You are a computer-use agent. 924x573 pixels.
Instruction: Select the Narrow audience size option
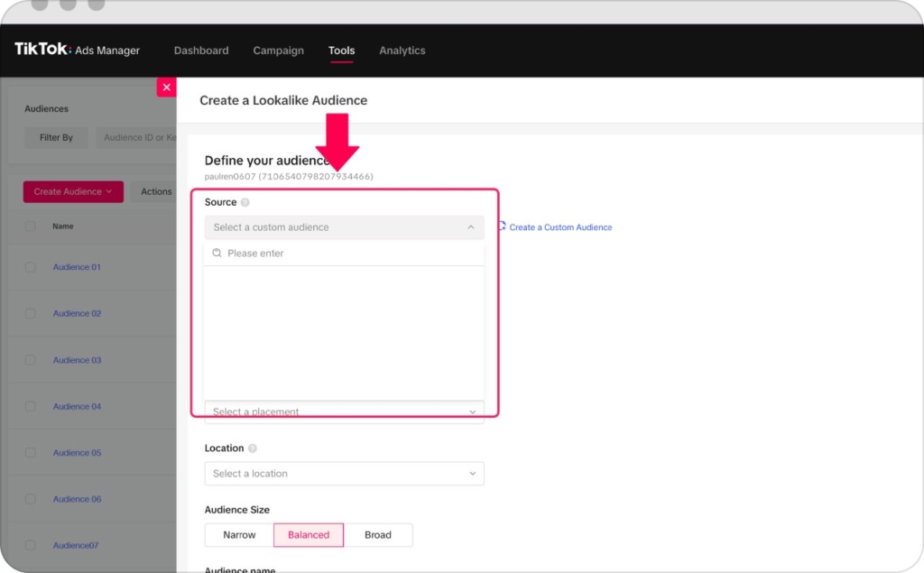point(237,534)
